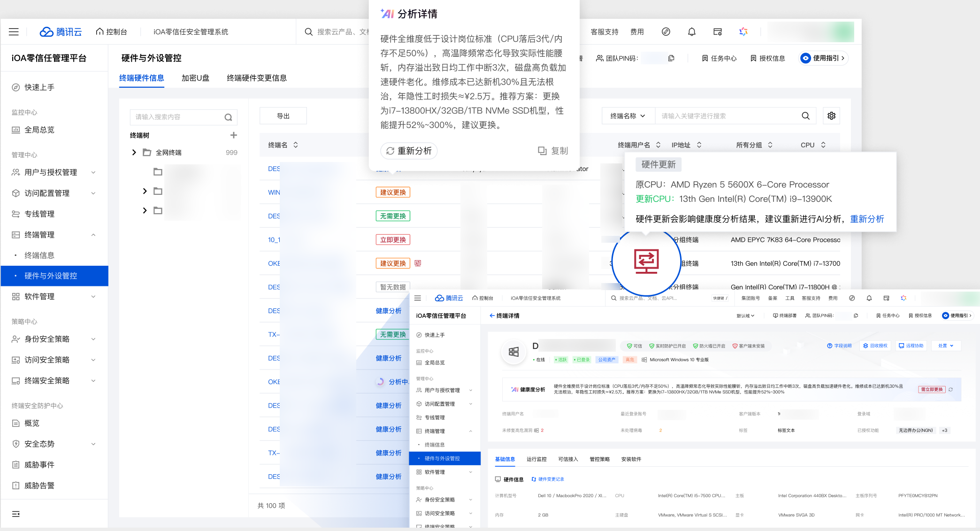Go back using arrow beside 终端详情
The image size is (980, 531).
coord(492,316)
